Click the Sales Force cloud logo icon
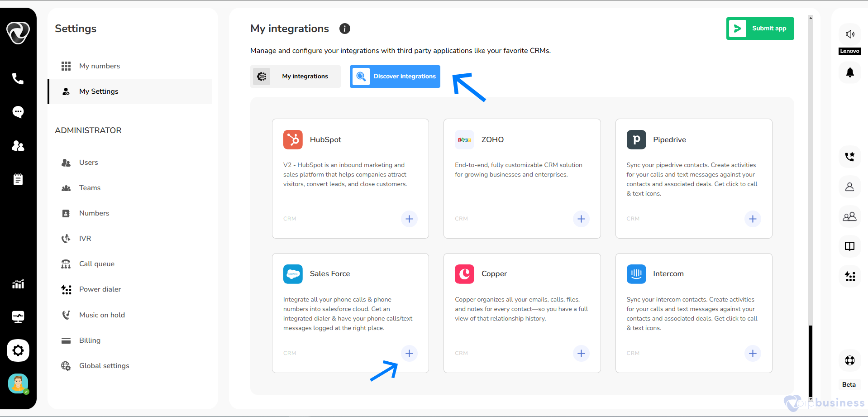This screenshot has height=417, width=868. tap(293, 274)
